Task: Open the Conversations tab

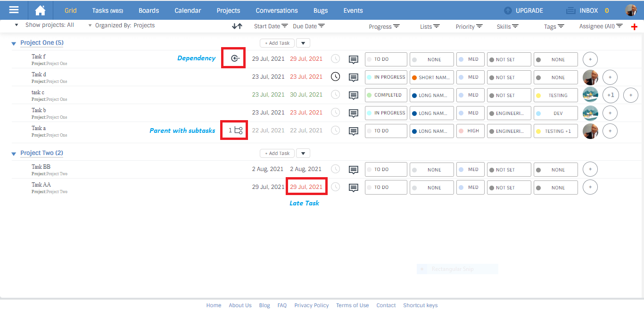Action: (277, 10)
